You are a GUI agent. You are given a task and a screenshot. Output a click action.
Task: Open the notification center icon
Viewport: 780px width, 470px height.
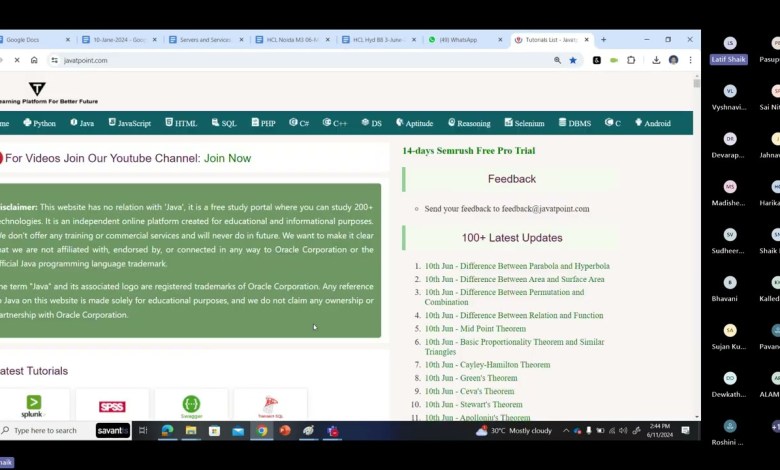[685, 431]
